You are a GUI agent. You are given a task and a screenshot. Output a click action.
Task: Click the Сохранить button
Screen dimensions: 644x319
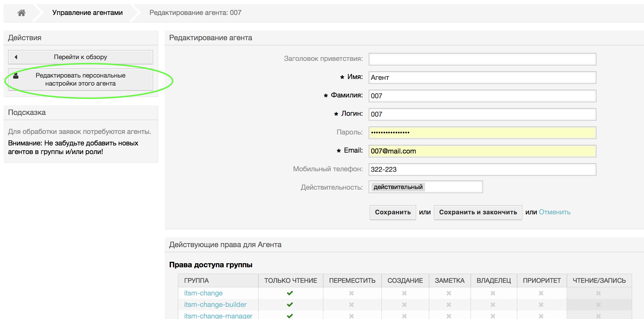click(393, 212)
